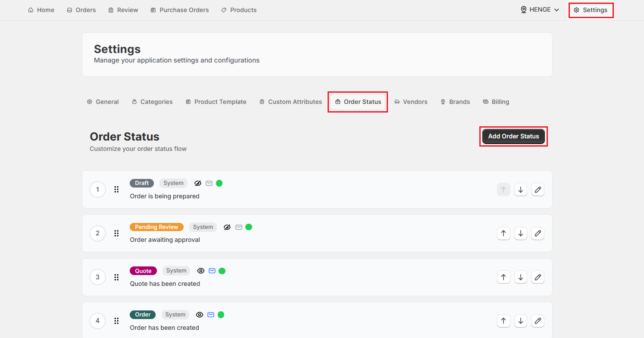Open Purchase Orders in the top navigation

[x=180, y=10]
